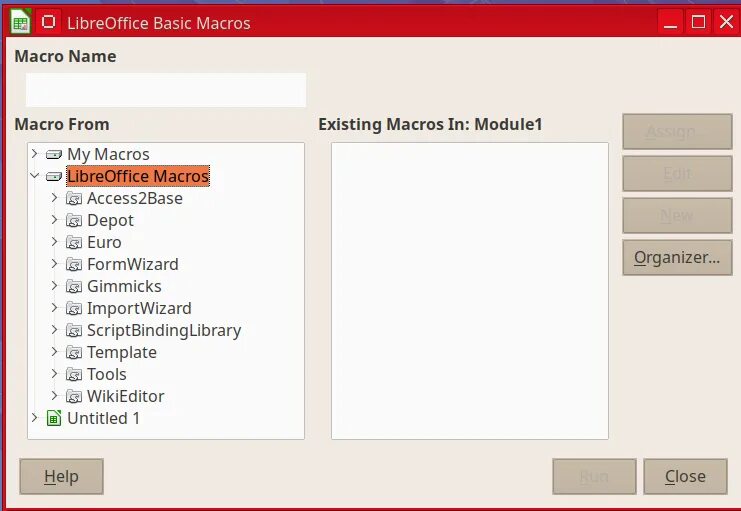Image resolution: width=741 pixels, height=511 pixels.
Task: Select the WikiEditor label
Action: click(x=126, y=396)
